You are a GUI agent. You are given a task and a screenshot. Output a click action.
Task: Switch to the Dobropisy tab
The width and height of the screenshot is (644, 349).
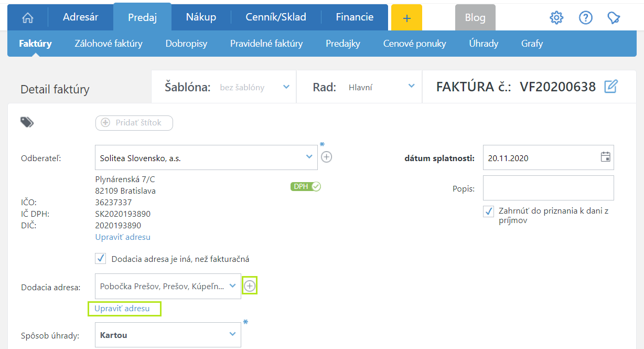tap(186, 44)
